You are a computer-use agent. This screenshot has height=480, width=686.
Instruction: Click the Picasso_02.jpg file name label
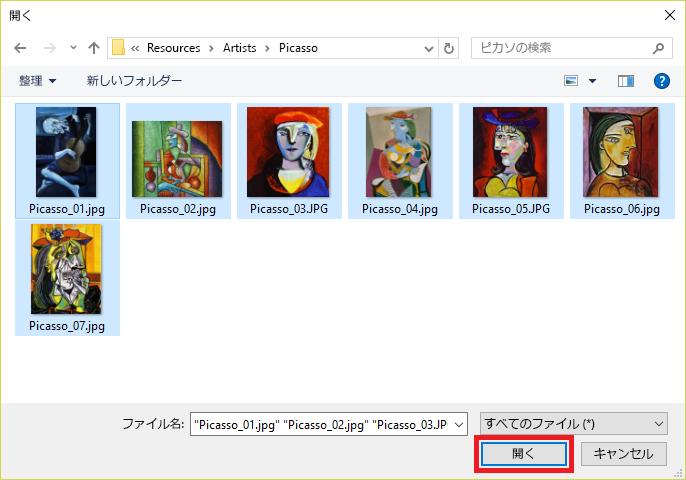pyautogui.click(x=178, y=209)
